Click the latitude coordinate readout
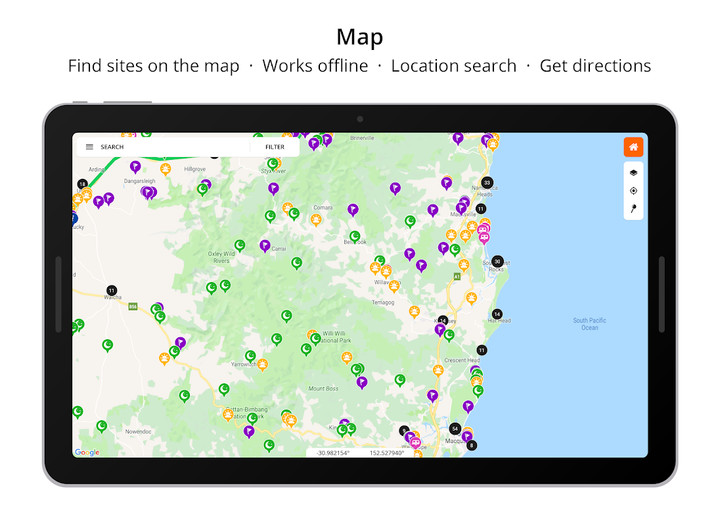Screen dimensions: 720x526 331,453
